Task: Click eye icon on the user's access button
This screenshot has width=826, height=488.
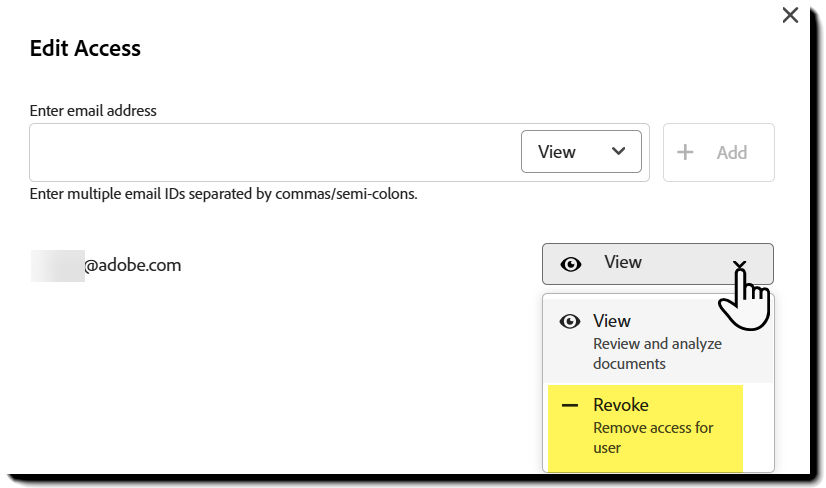Action: [571, 264]
